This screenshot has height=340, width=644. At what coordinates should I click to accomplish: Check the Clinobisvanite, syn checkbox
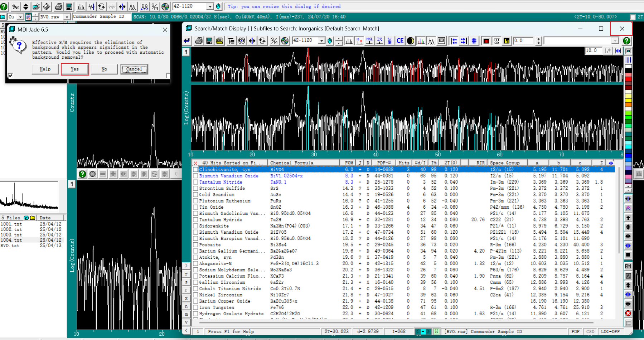pos(195,170)
